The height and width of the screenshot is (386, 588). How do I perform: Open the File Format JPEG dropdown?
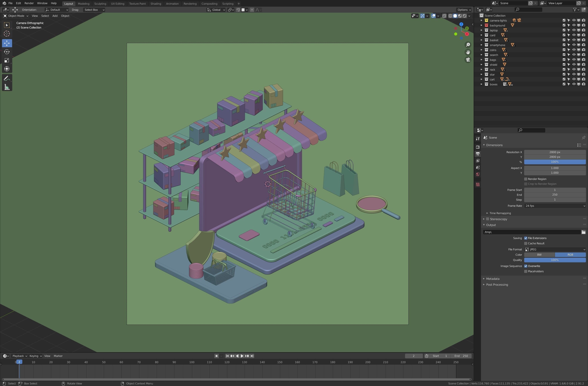555,250
